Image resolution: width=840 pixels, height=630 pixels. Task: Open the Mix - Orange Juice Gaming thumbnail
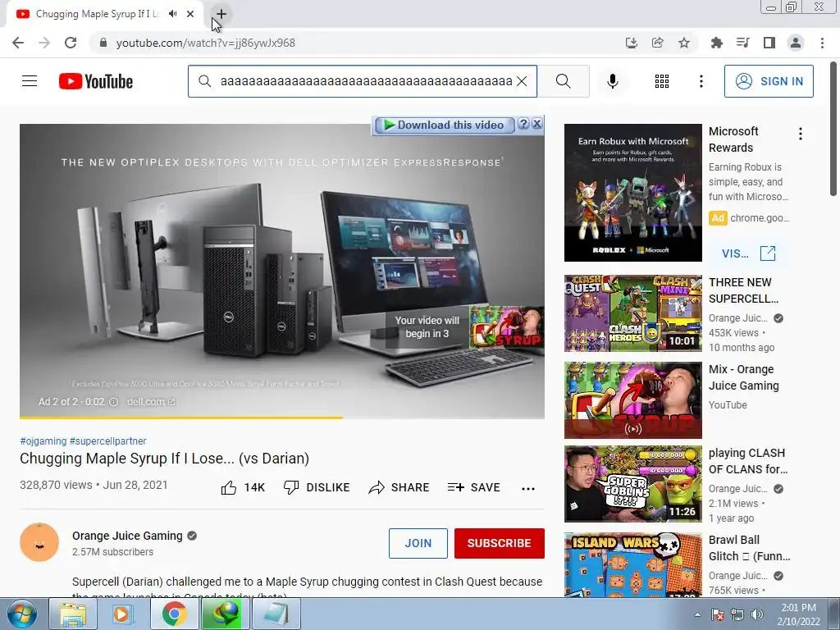(x=632, y=400)
